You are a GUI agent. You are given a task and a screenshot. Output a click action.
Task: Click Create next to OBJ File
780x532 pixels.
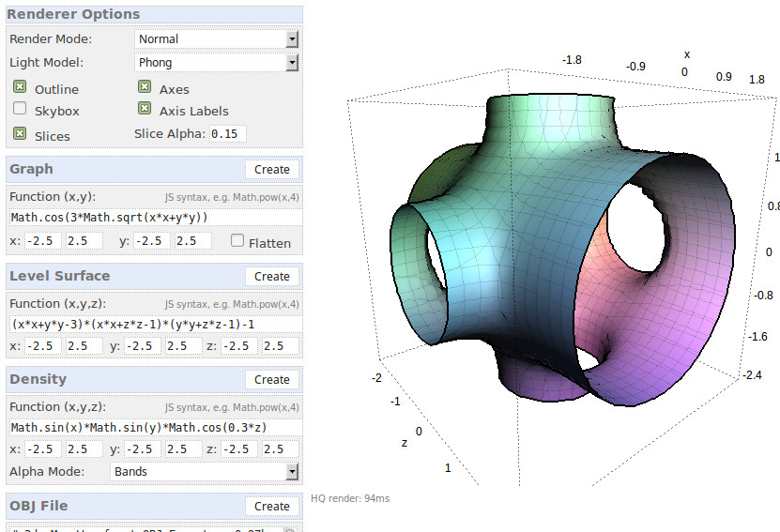tap(272, 507)
